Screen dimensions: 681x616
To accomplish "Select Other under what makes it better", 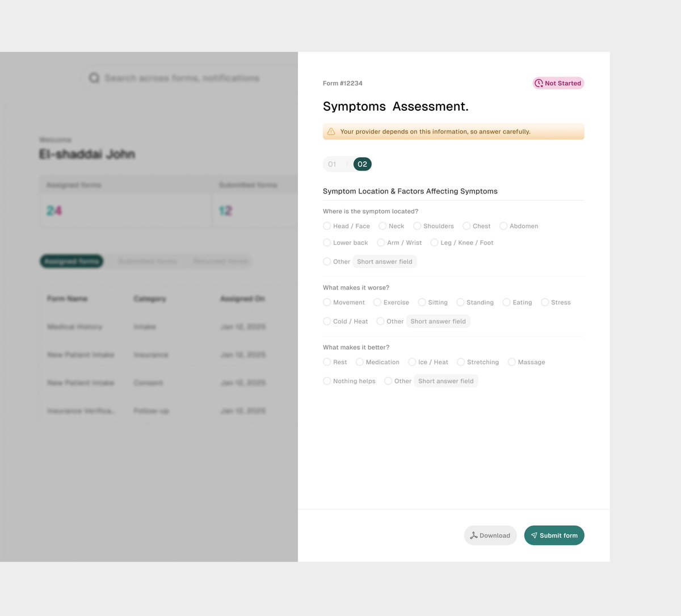I will click(x=388, y=381).
